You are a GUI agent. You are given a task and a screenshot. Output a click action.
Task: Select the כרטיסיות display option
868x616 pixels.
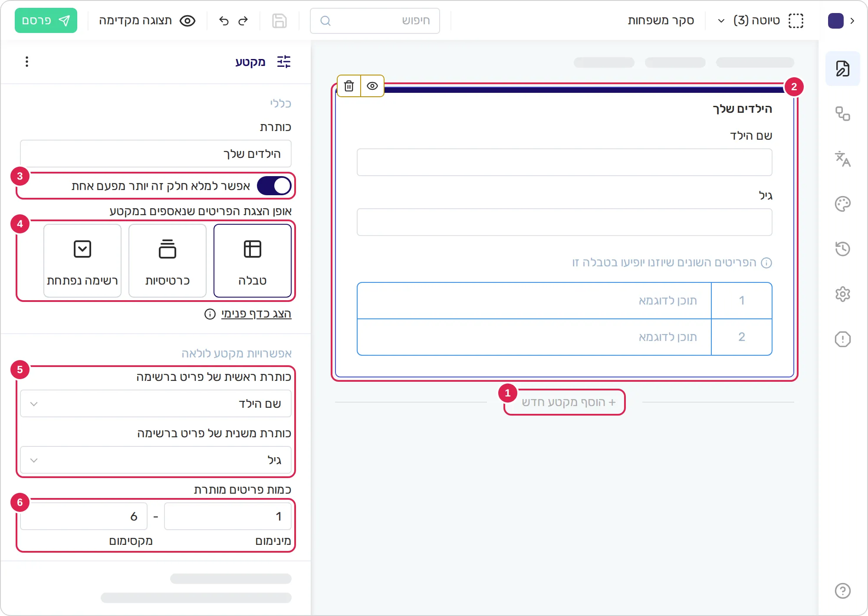pyautogui.click(x=168, y=261)
